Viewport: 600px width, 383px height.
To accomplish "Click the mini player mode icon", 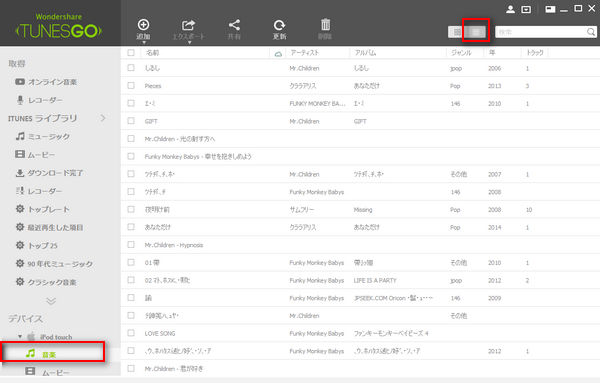I will pyautogui.click(x=550, y=9).
